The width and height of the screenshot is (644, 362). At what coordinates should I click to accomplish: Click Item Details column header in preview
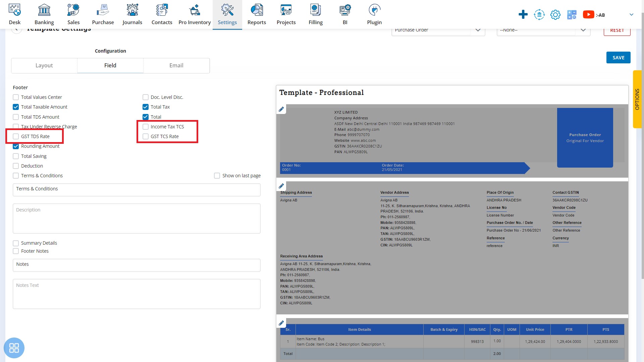pos(360,329)
